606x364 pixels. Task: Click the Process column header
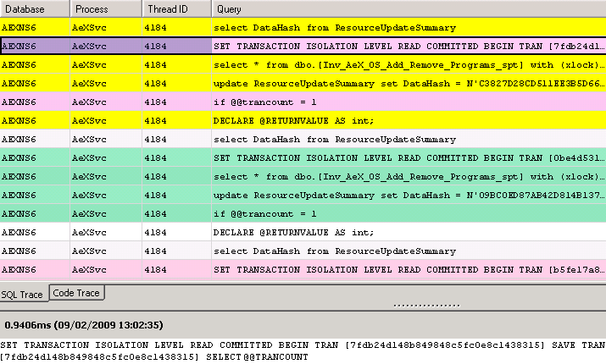tap(105, 8)
